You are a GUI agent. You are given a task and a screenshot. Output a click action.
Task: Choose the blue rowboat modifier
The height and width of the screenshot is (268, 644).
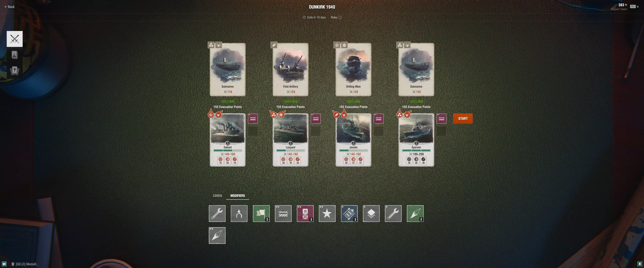349,213
